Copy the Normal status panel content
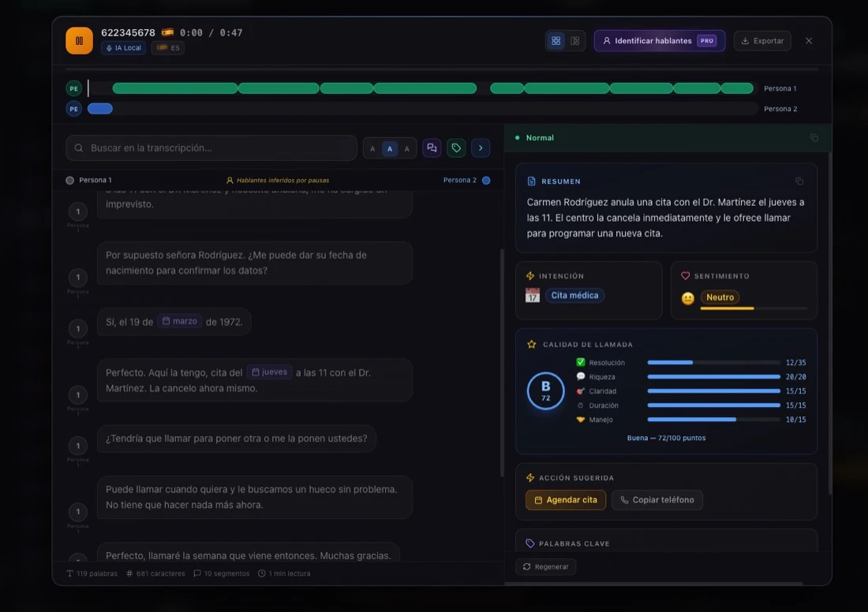Image resolution: width=868 pixels, height=612 pixels. (814, 138)
